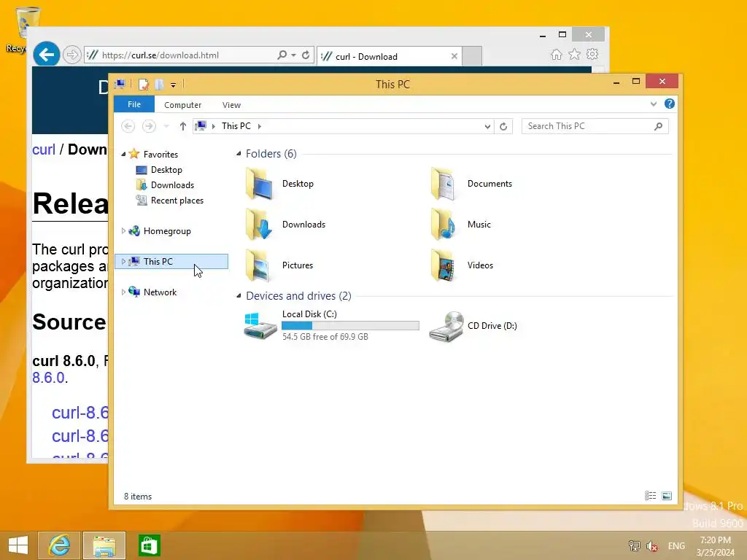
Task: Open the Help icon in File Explorer
Action: (x=670, y=104)
